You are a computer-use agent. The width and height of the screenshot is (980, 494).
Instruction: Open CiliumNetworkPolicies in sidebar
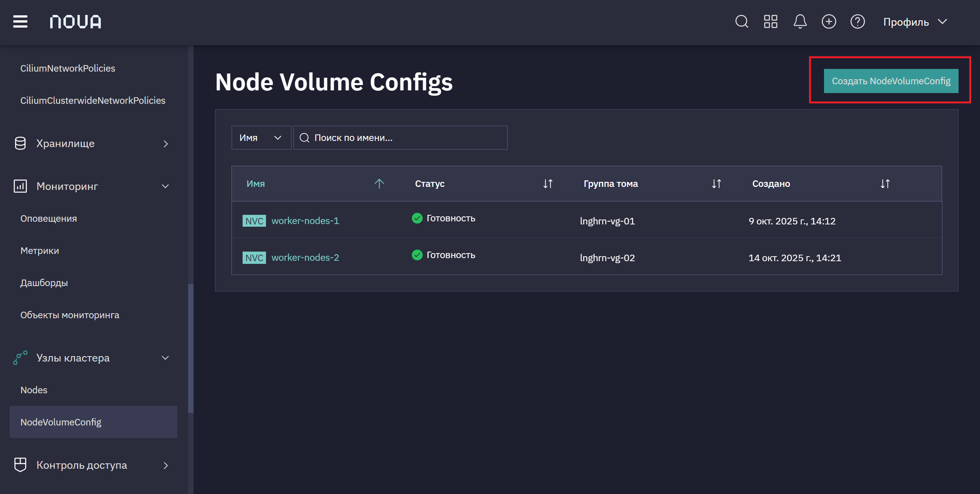click(68, 68)
